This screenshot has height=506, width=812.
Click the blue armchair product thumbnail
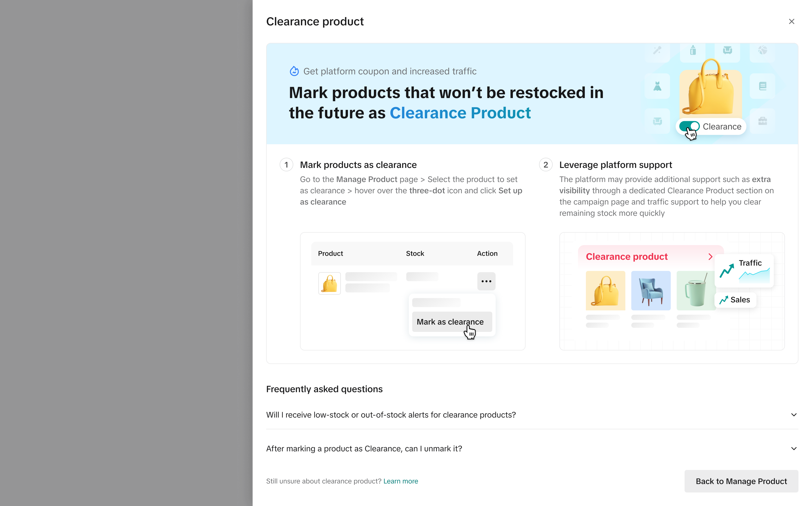651,290
